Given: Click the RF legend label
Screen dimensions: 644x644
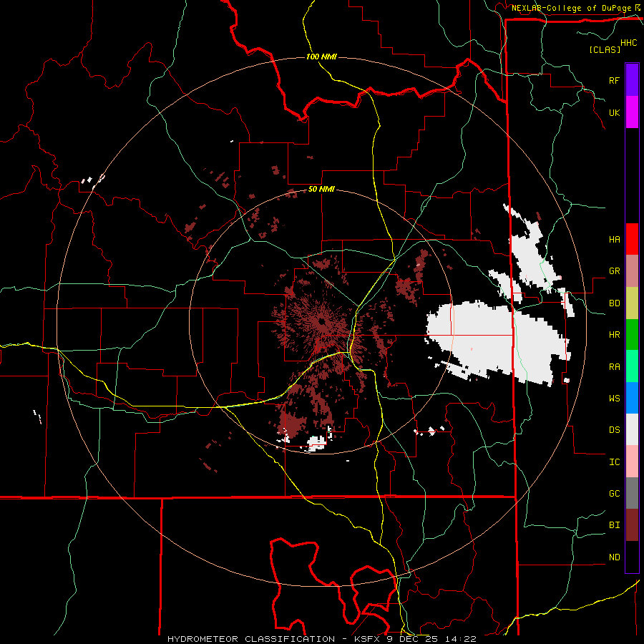Looking at the screenshot, I should (x=614, y=80).
